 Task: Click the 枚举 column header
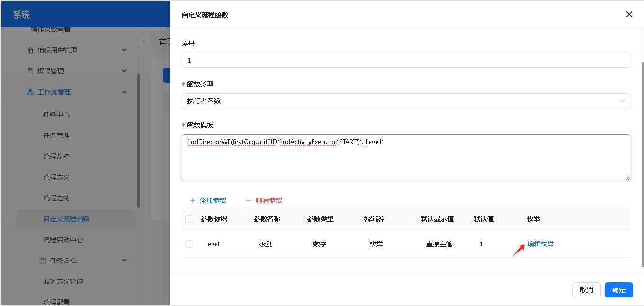coord(534,219)
